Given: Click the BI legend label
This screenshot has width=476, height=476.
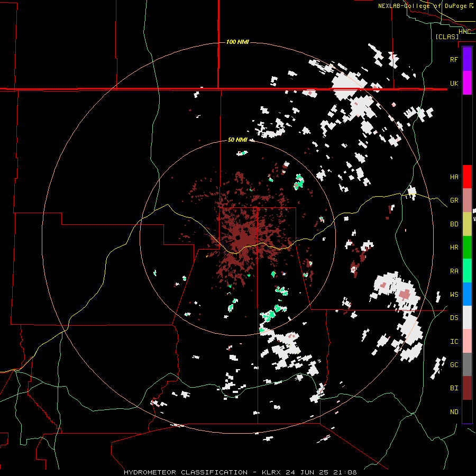Looking at the screenshot, I should (x=454, y=388).
